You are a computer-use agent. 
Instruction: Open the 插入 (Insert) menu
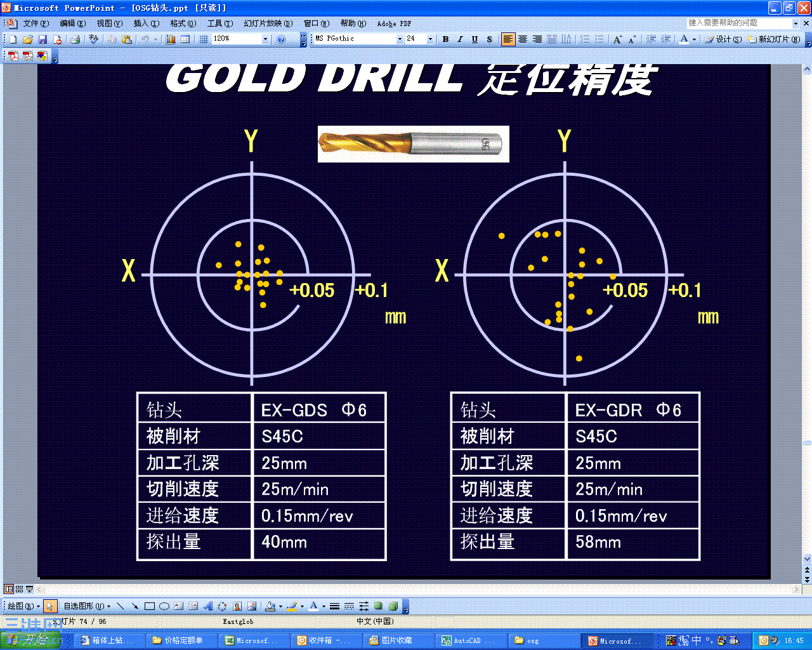[146, 23]
